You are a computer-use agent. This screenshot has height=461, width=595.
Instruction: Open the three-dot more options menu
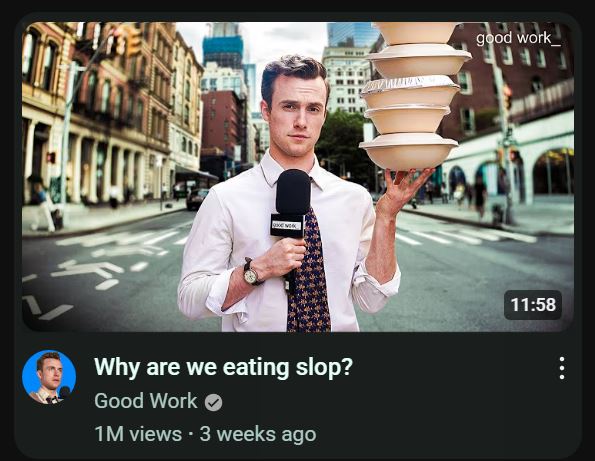pyautogui.click(x=562, y=368)
